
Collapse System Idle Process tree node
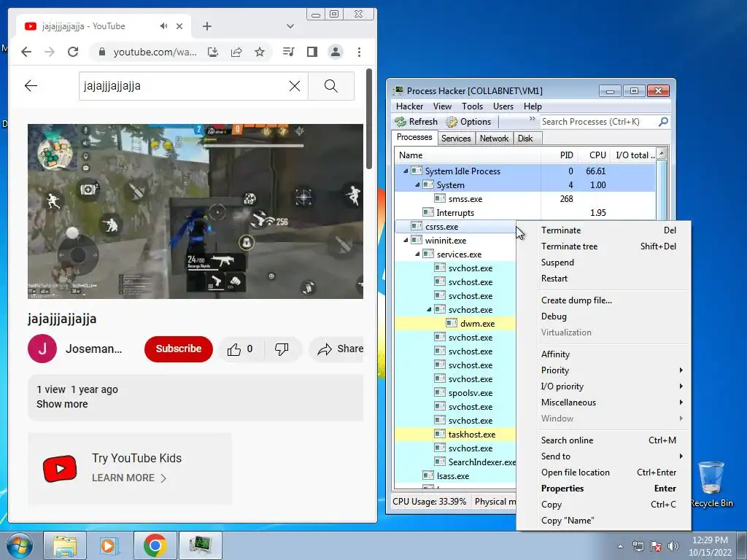pos(406,171)
